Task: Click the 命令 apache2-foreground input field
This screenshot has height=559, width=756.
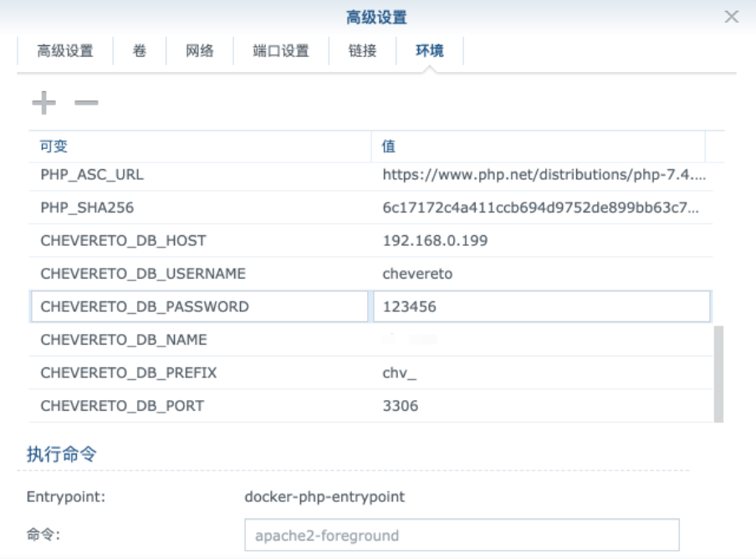Action: (462, 536)
